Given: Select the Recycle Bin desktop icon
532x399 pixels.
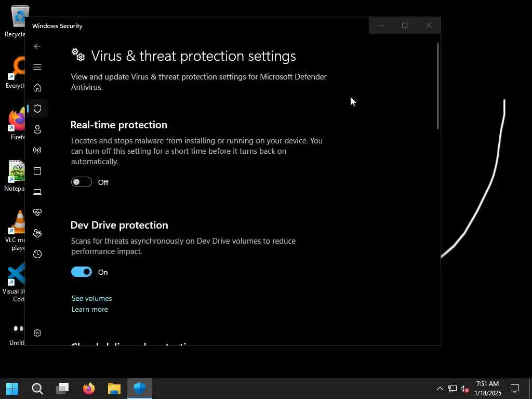Looking at the screenshot, I should (14, 21).
